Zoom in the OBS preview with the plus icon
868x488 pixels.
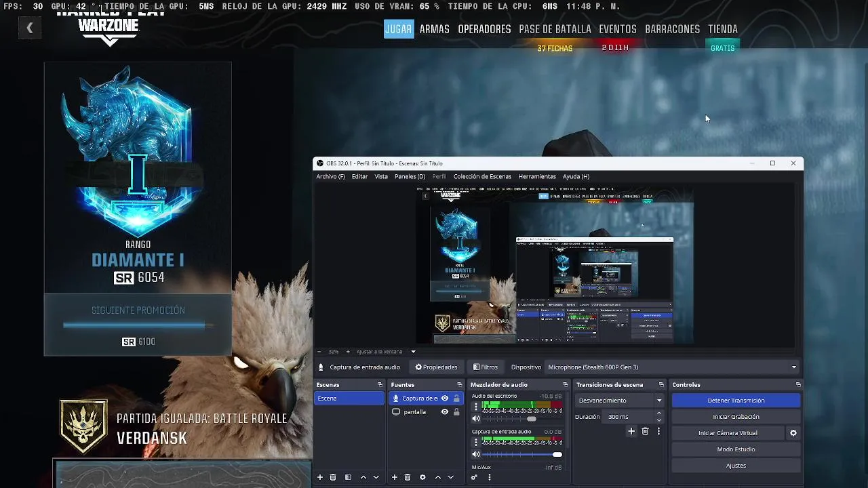tap(348, 352)
